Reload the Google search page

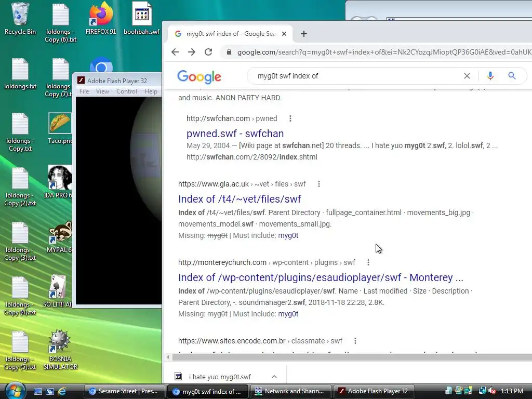point(208,52)
